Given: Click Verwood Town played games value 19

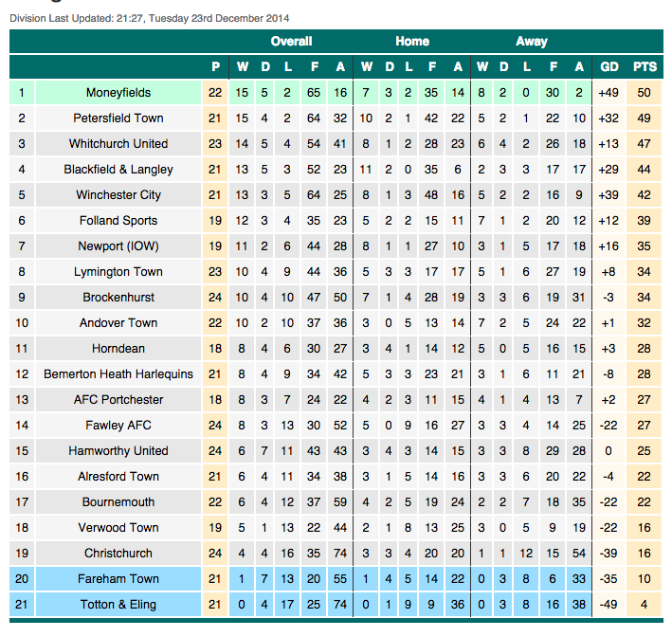Looking at the screenshot, I should 215,528.
